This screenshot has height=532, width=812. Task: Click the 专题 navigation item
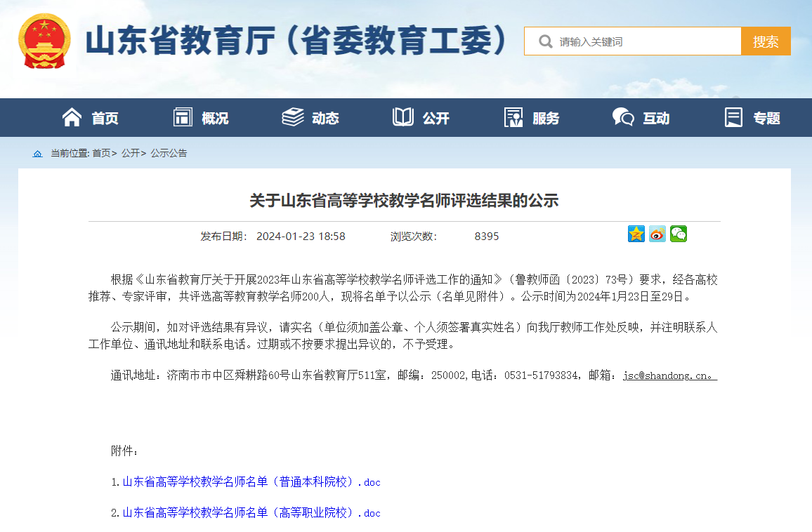point(753,118)
